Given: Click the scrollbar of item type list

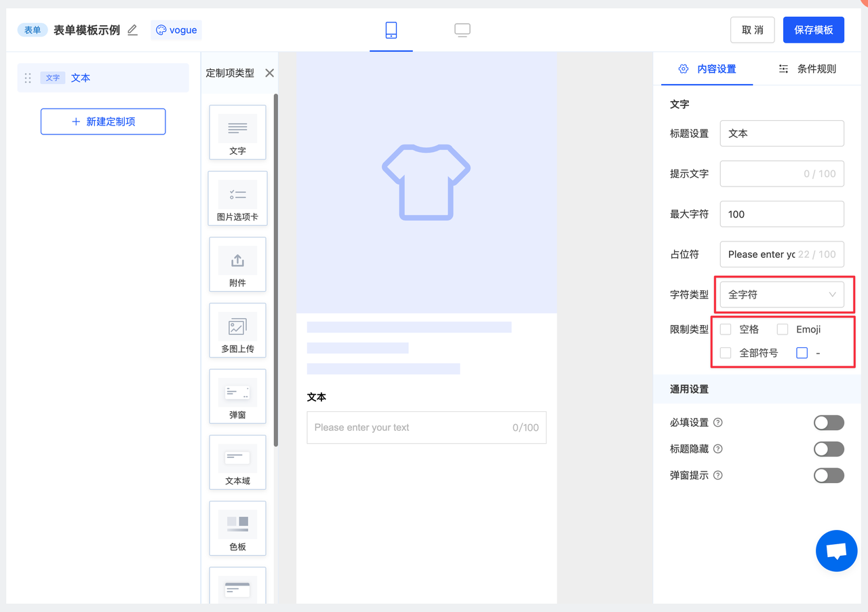Looking at the screenshot, I should click(275, 270).
